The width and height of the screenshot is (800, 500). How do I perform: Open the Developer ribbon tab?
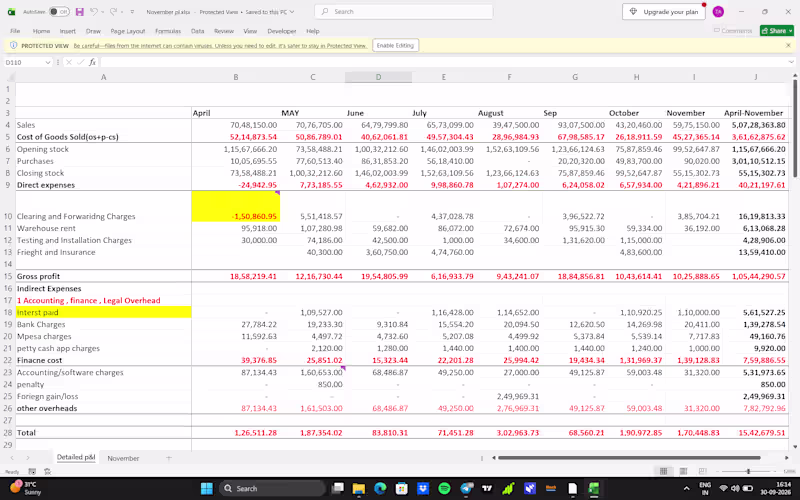(x=282, y=31)
